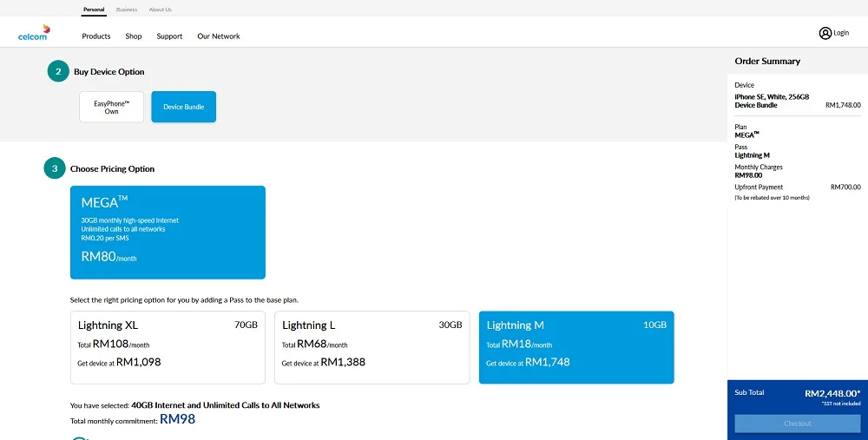868x440 pixels.
Task: Select the Lightning L 30GB pass
Action: [372, 347]
